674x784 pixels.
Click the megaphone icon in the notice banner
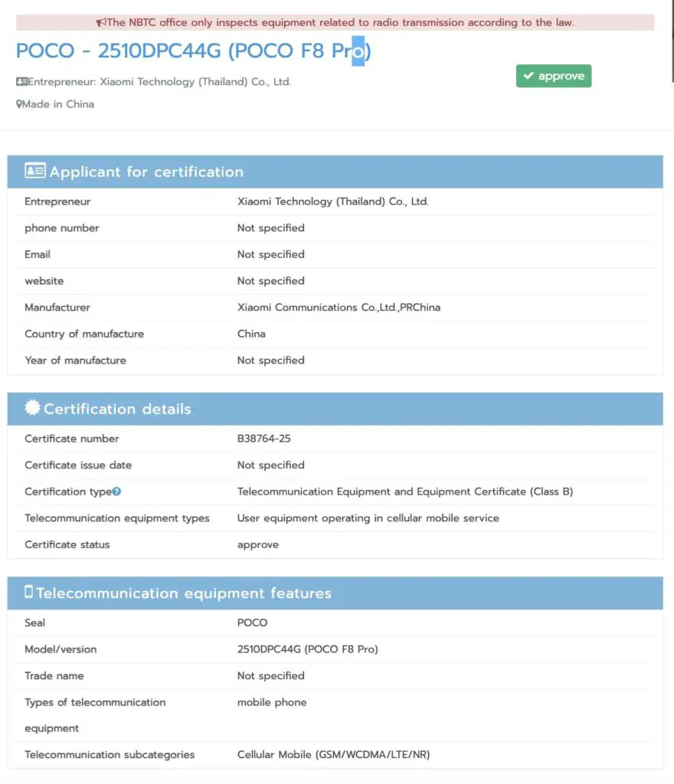[x=100, y=23]
